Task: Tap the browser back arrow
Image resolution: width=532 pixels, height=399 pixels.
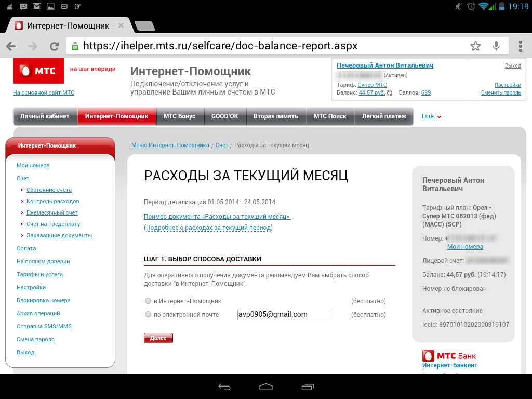Action: (x=11, y=46)
